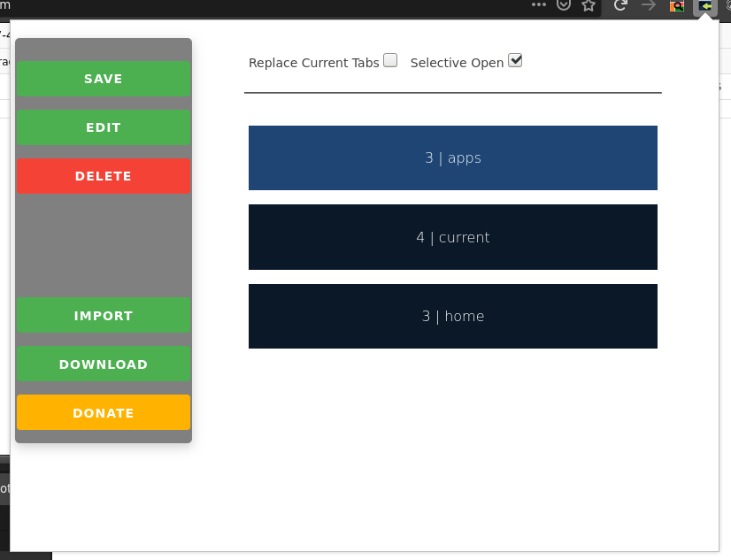Click the forward arrow in the toolbar
Screen dimensions: 731x560
[649, 5]
